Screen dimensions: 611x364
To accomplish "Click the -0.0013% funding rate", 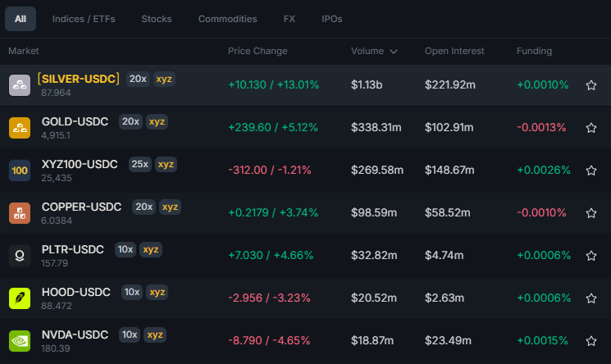I will tap(541, 127).
